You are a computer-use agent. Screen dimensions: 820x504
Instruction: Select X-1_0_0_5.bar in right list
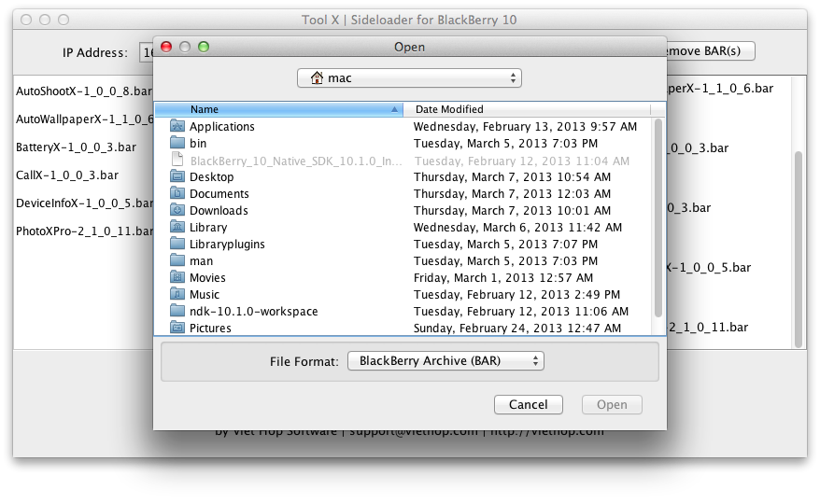pyautogui.click(x=709, y=267)
